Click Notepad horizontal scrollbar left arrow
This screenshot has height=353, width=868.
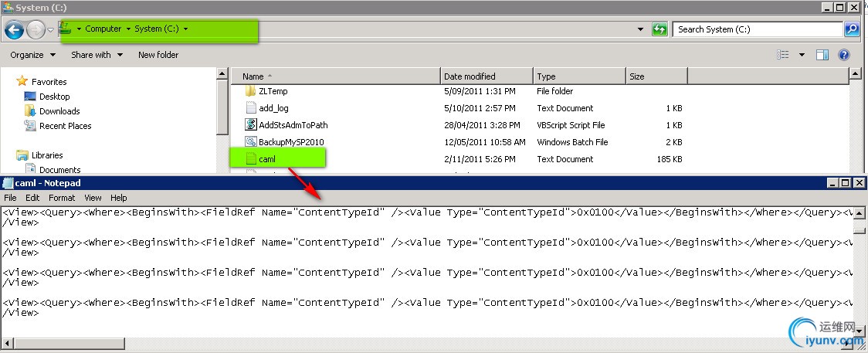[x=5, y=344]
